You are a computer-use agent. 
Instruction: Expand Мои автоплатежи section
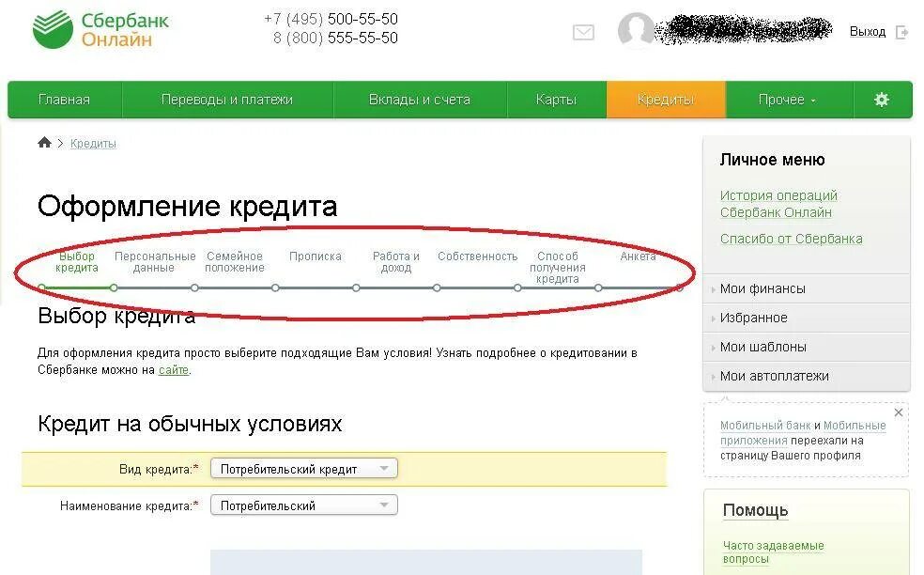point(806,376)
